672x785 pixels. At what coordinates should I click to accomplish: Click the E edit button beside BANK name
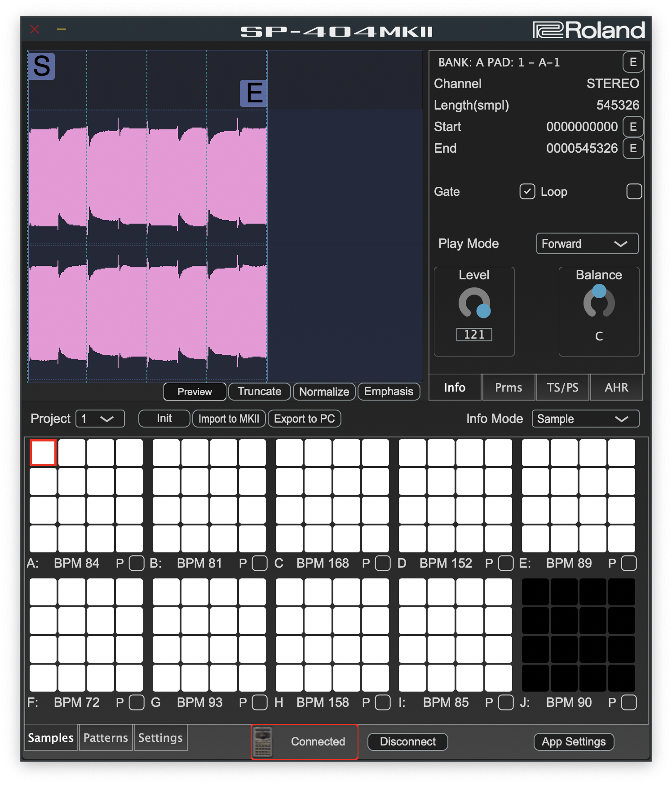(633, 62)
